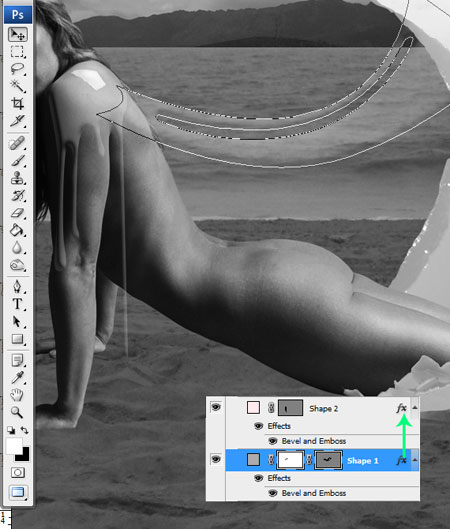Select the Pen tool

point(18,287)
